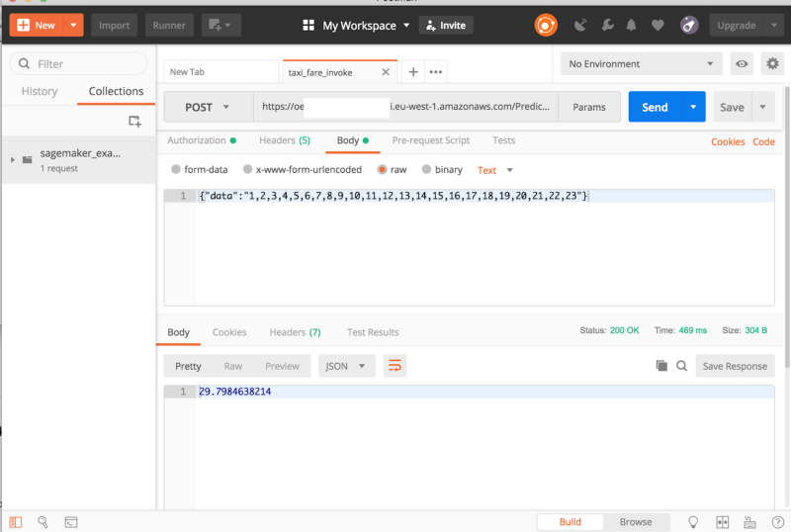791x532 pixels.
Task: Open the POST method dropdown
Action: click(207, 107)
